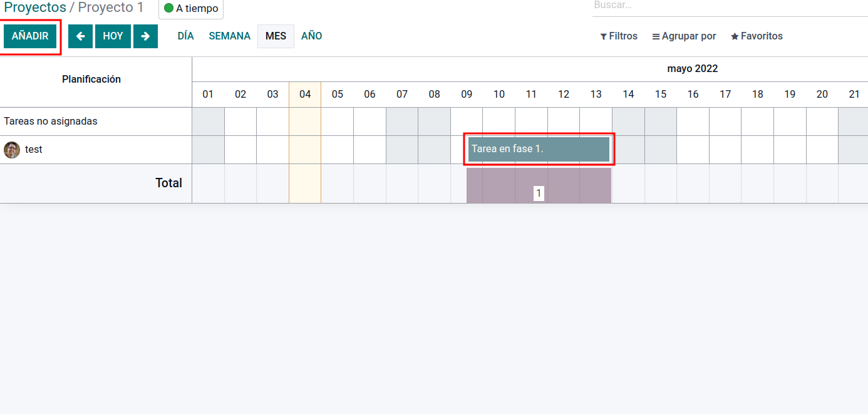Open the Filtros dropdown

tap(619, 36)
